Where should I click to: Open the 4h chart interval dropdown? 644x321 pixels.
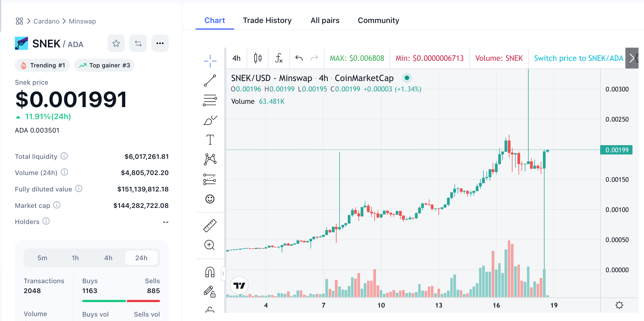pos(236,58)
